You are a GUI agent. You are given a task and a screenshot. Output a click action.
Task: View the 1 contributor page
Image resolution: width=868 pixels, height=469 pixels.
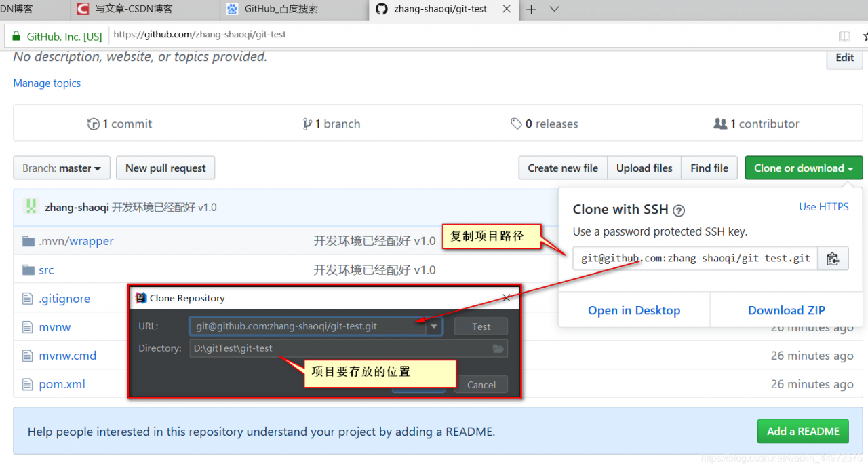click(x=756, y=124)
